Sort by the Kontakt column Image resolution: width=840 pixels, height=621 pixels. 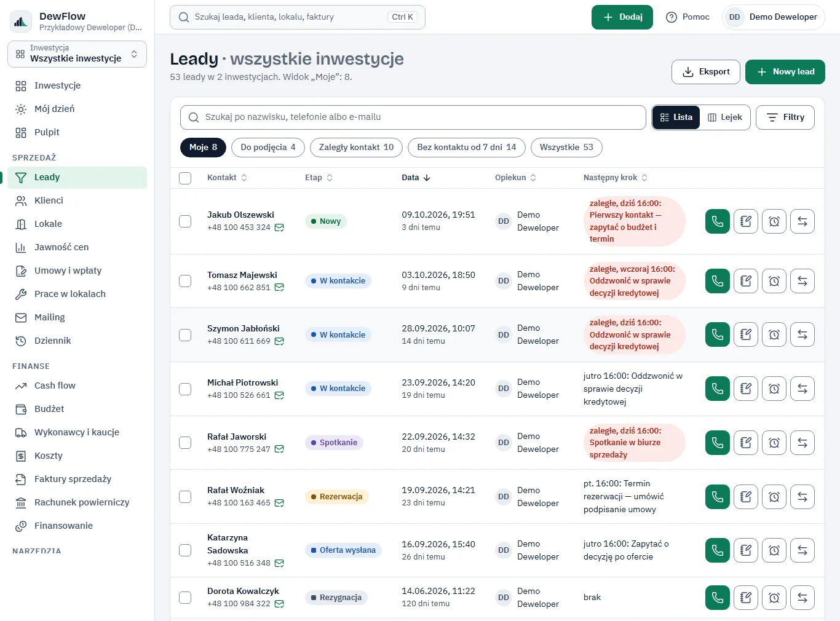[x=227, y=178]
